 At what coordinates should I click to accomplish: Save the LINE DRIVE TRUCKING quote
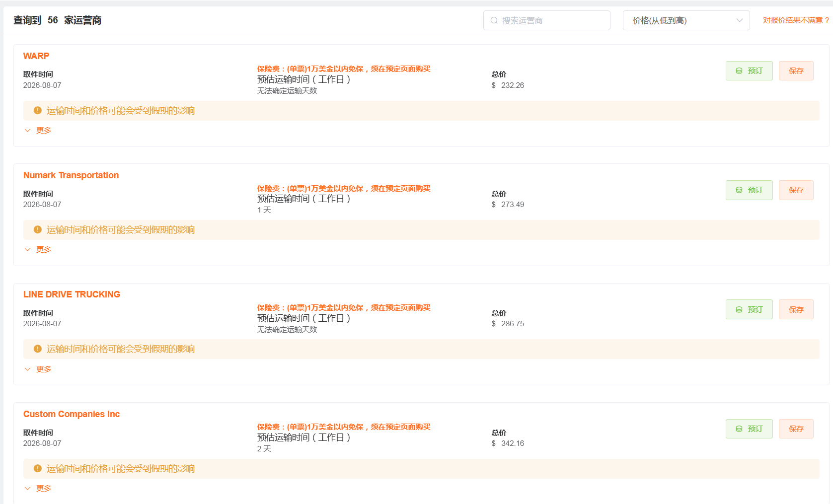coord(796,309)
